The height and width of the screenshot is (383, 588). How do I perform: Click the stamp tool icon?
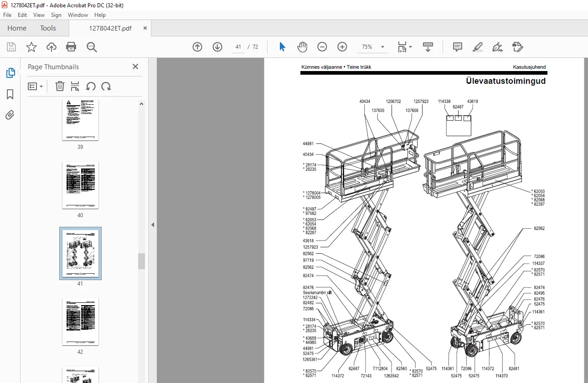point(517,47)
